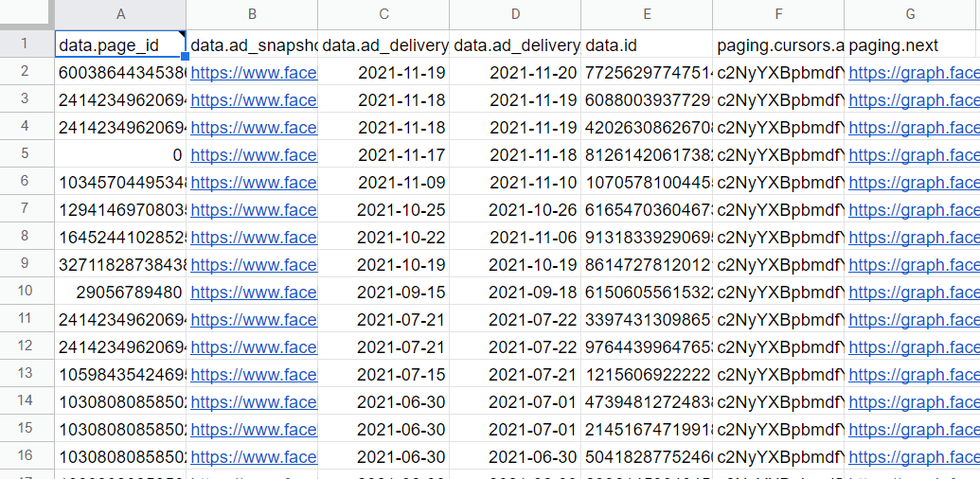Open the Facebook link in row 2
980x479 pixels.
pos(254,73)
